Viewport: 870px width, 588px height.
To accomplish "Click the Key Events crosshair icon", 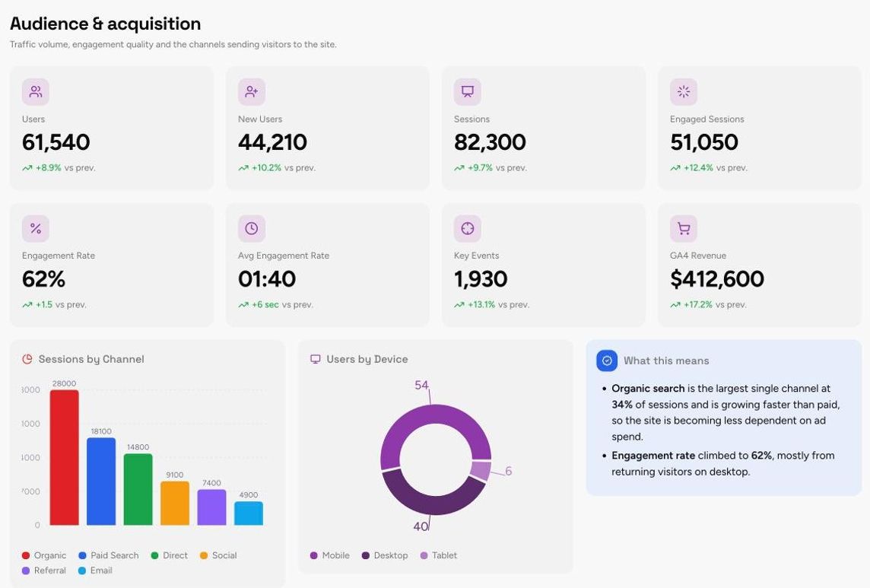I will pyautogui.click(x=467, y=228).
